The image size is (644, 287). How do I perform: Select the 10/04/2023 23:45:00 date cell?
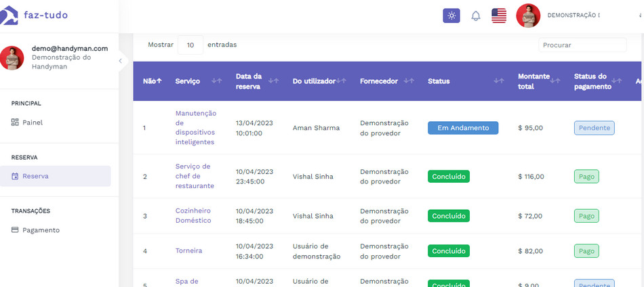click(254, 176)
